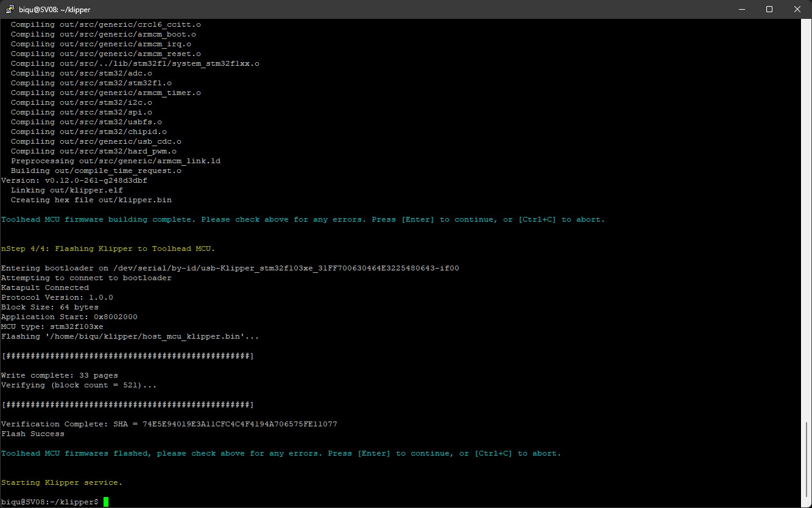The height and width of the screenshot is (508, 812).
Task: Maximize the terminal window
Action: click(769, 9)
